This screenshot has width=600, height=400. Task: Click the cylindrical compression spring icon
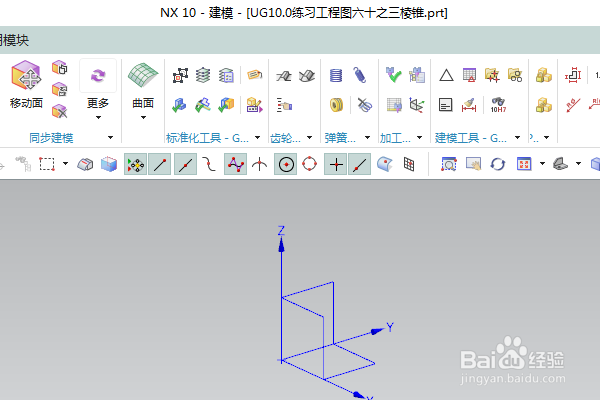[x=336, y=75]
